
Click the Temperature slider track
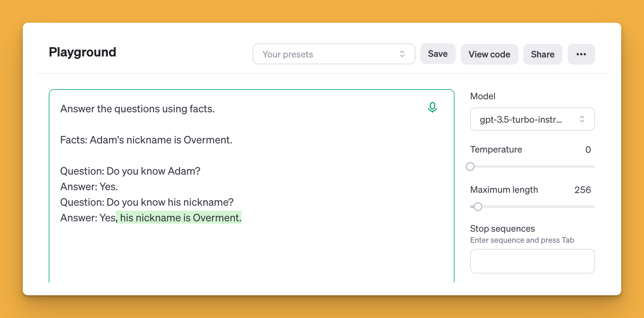coord(532,166)
